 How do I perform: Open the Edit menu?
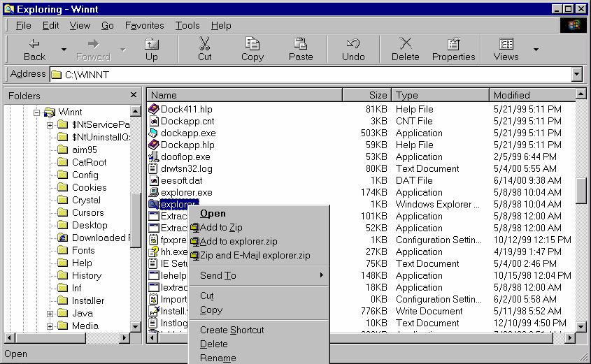click(50, 26)
